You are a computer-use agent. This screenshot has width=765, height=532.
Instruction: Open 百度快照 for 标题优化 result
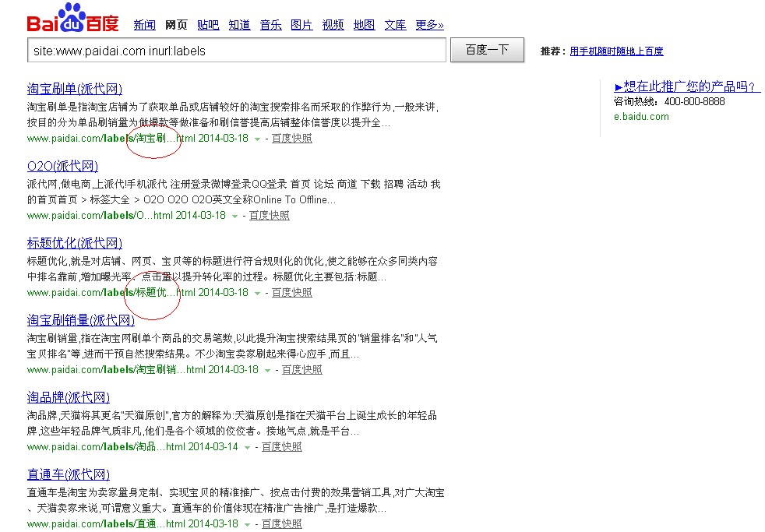pyautogui.click(x=292, y=293)
